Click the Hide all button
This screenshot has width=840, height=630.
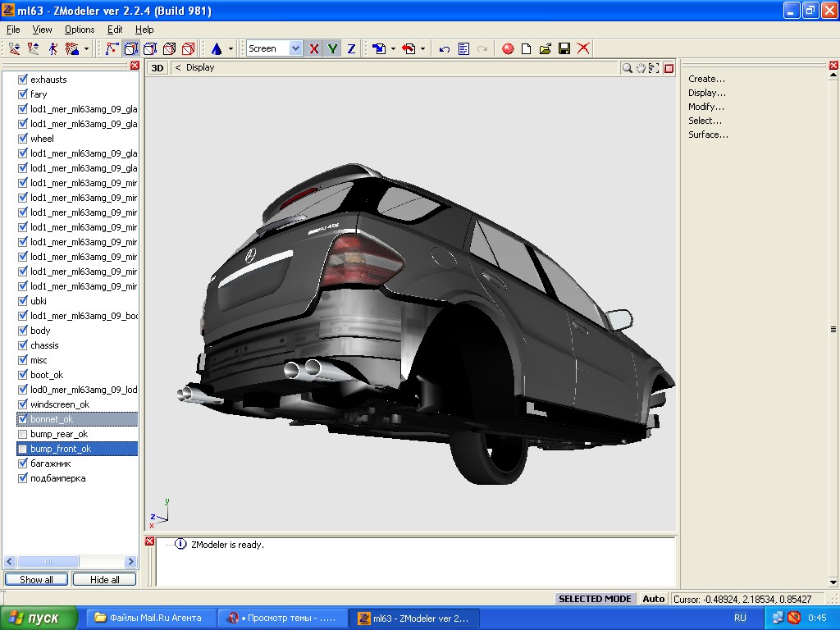coord(104,580)
